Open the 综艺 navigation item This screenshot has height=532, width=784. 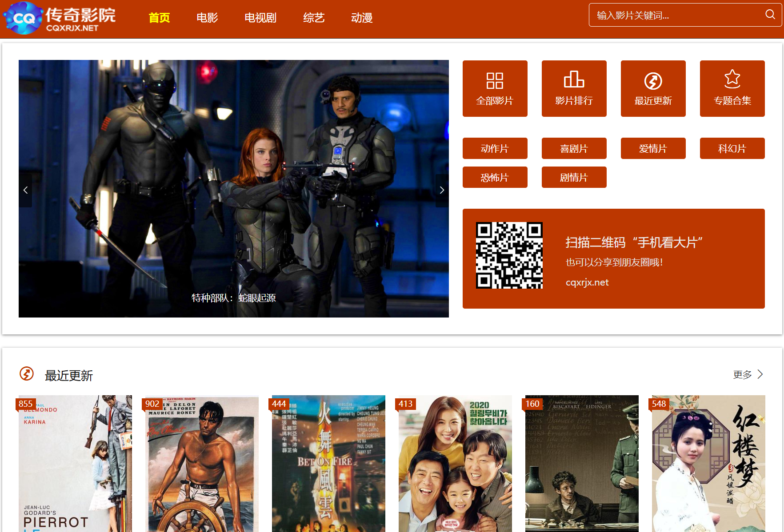(314, 18)
